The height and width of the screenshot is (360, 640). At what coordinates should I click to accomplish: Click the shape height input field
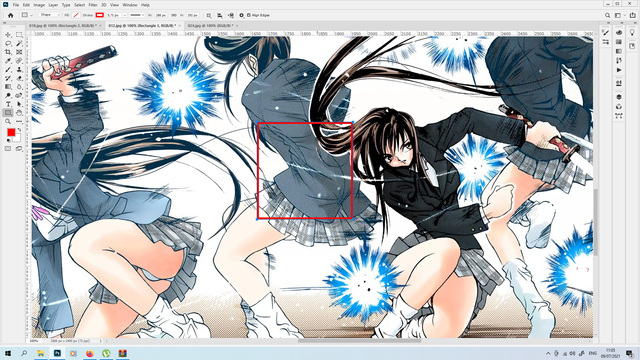[x=192, y=15]
